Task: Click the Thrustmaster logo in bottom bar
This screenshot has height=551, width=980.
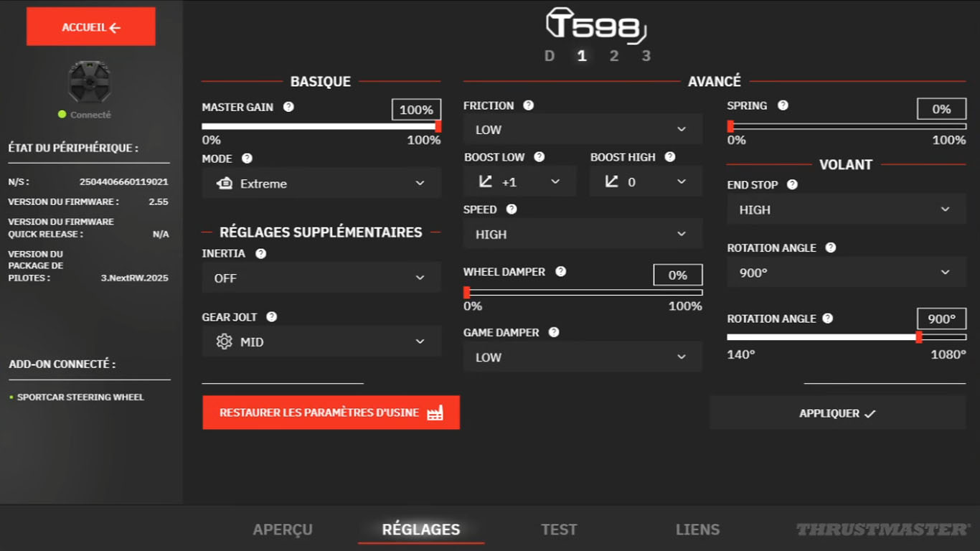Action: pyautogui.click(x=882, y=529)
